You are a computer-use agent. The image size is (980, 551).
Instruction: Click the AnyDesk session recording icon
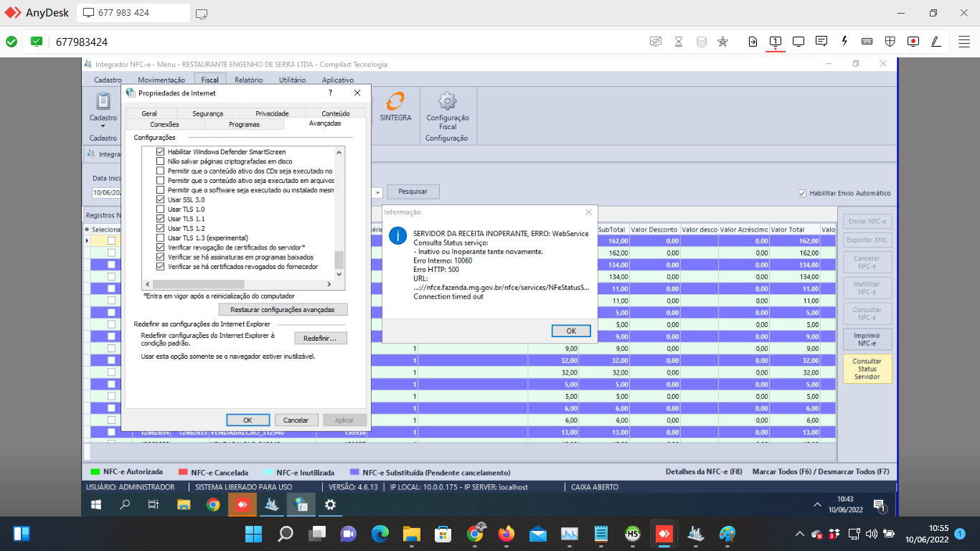[x=913, y=42]
